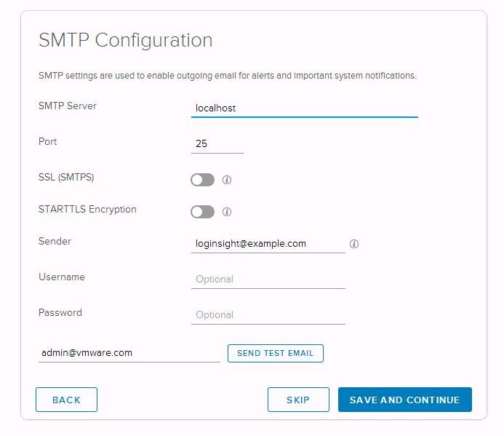This screenshot has width=504, height=436.
Task: Click the STARTTLS Encryption label
Action: (x=87, y=209)
